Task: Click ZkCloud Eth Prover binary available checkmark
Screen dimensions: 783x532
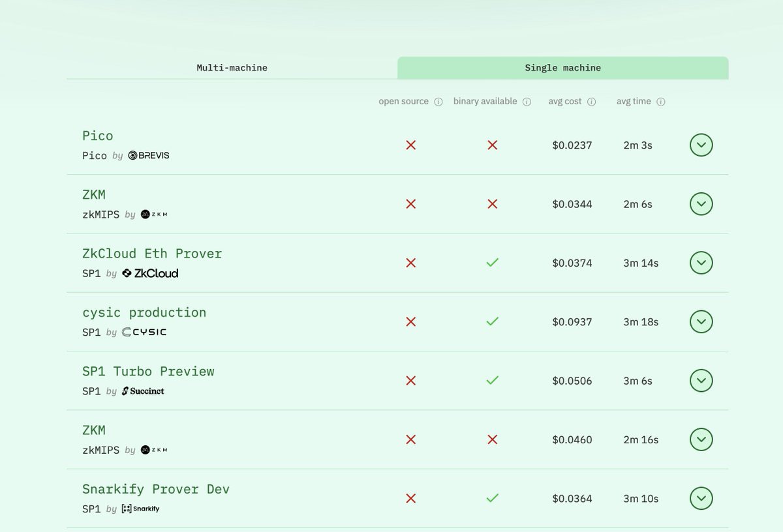Action: pyautogui.click(x=493, y=263)
